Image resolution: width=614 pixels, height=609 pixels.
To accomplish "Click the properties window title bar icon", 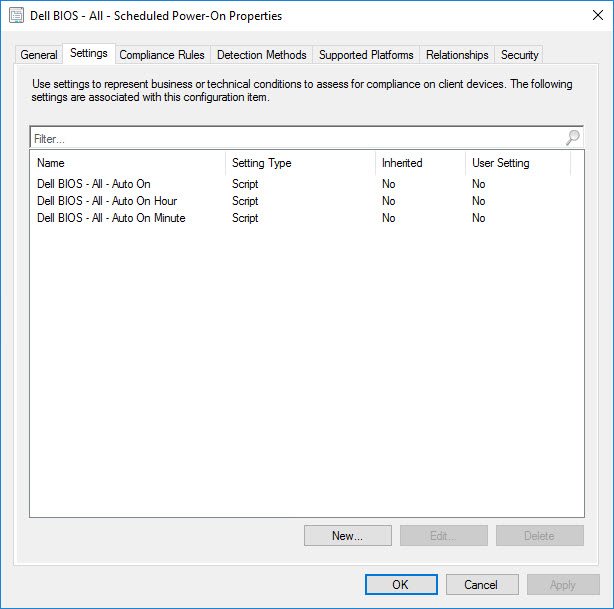I will 16,16.
